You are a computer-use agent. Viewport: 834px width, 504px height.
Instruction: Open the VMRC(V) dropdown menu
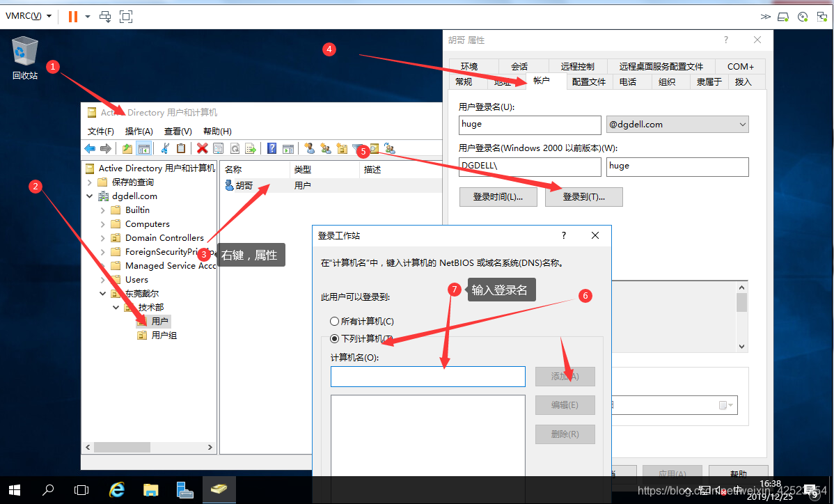pos(28,16)
